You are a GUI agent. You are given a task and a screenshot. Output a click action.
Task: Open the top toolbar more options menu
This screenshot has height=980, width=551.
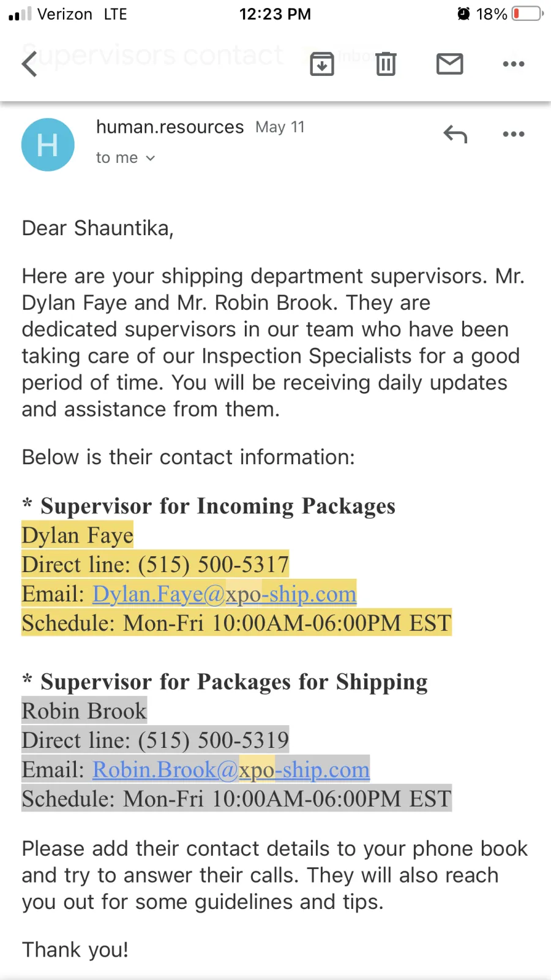click(x=514, y=64)
